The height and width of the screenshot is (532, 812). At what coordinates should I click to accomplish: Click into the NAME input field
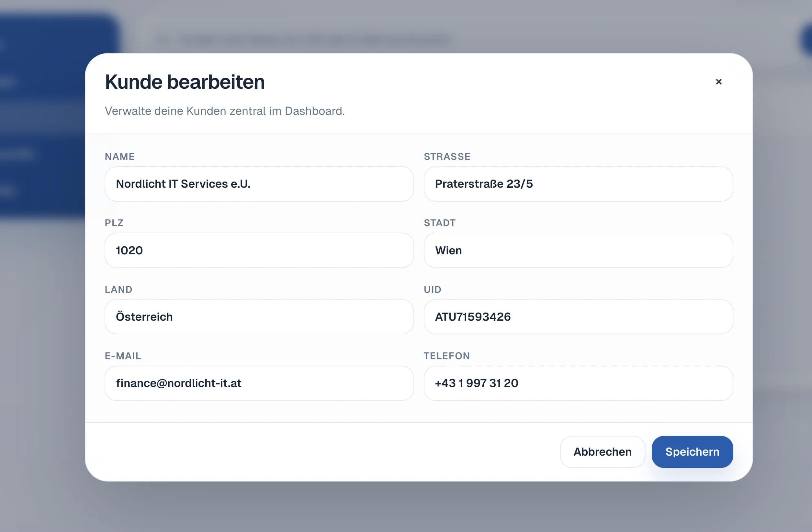[x=259, y=184]
